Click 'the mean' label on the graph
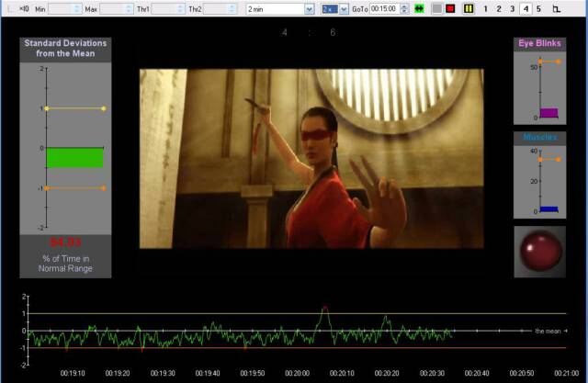Viewport: 588px width, 383px height. pyautogui.click(x=548, y=332)
